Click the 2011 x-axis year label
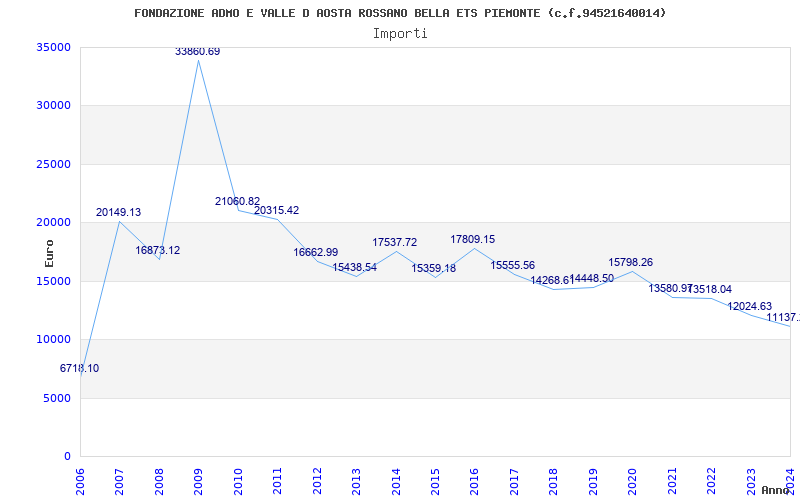 tap(277, 482)
